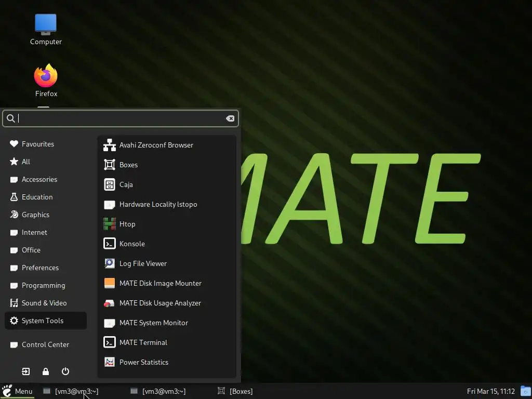
Task: Select the System Tools category
Action: click(46, 321)
